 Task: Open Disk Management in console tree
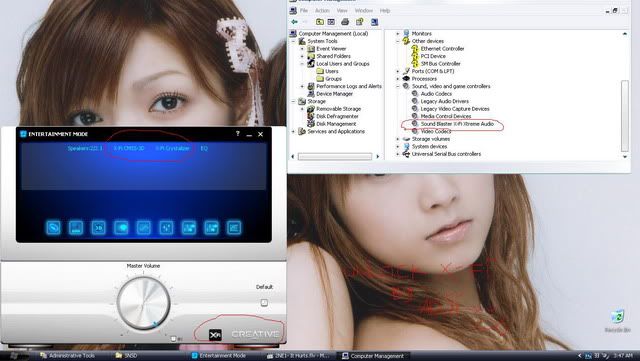(x=336, y=124)
